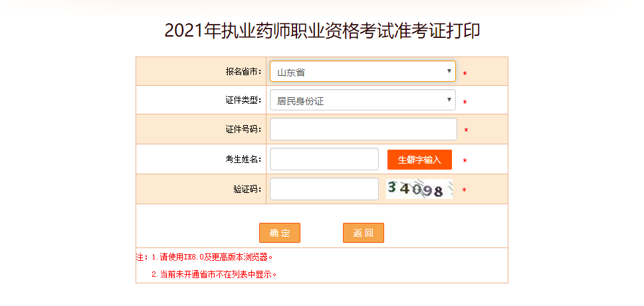Click the 确定 button
The width and height of the screenshot is (644, 306).
[x=280, y=233]
